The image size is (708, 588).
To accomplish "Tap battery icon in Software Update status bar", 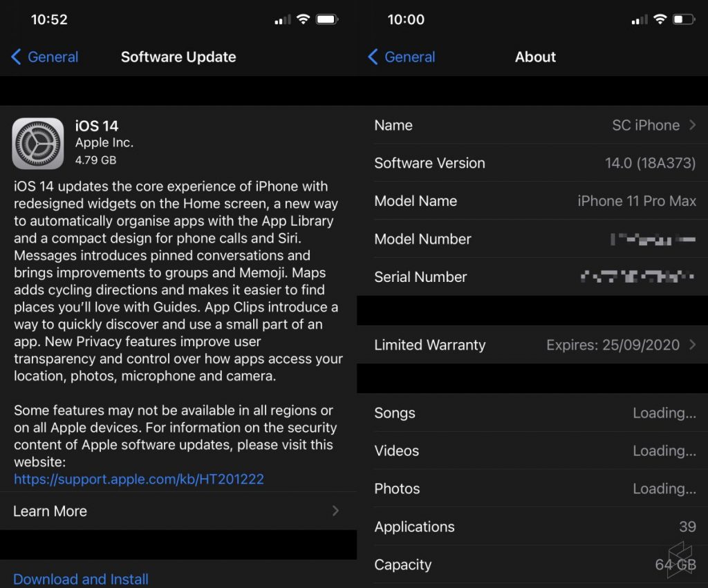I will [x=327, y=19].
